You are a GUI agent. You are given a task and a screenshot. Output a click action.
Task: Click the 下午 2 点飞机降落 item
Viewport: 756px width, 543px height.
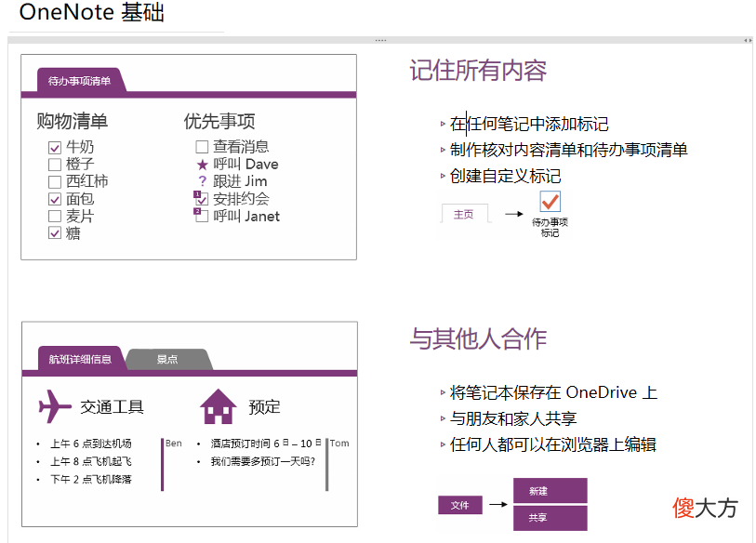click(90, 480)
